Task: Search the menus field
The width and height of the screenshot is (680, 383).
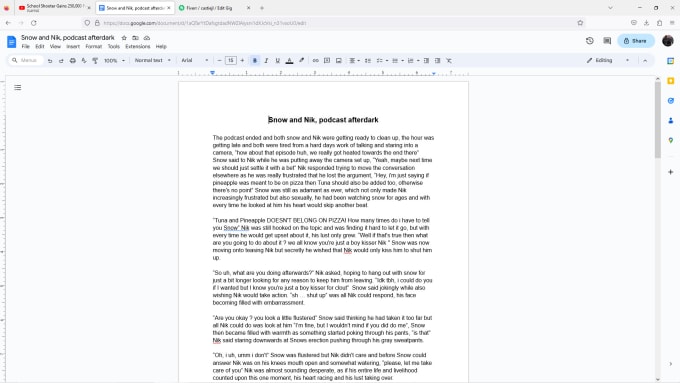Action: [x=26, y=61]
